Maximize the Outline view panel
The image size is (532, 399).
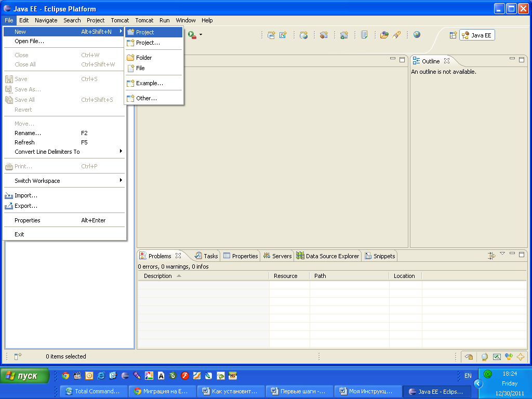[x=522, y=60]
